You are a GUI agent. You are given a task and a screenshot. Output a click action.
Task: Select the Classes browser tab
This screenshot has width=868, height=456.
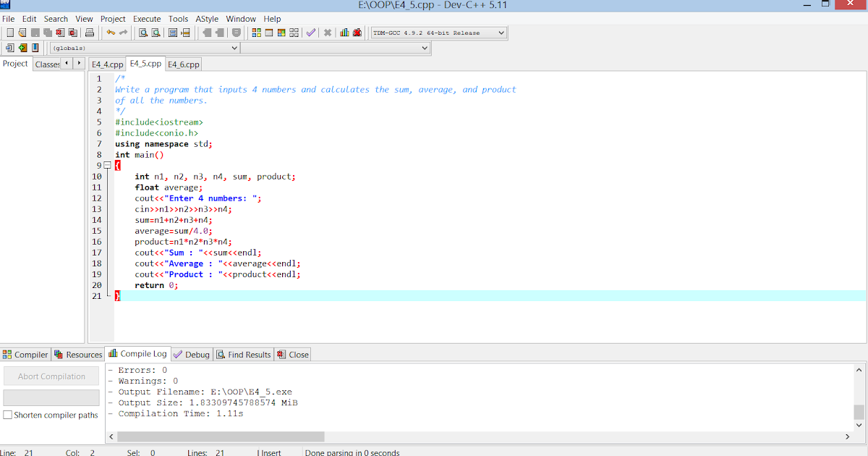pos(47,64)
